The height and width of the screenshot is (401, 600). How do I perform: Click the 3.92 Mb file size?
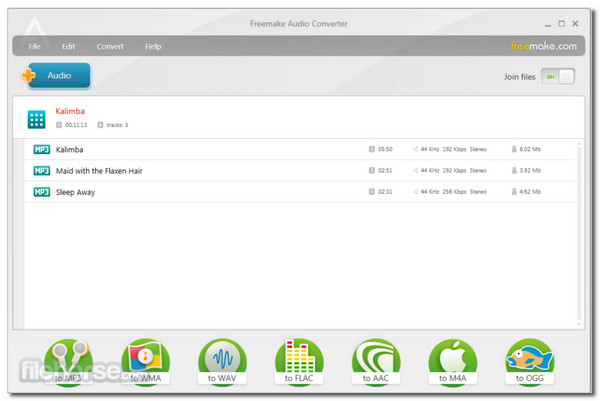[x=530, y=170]
